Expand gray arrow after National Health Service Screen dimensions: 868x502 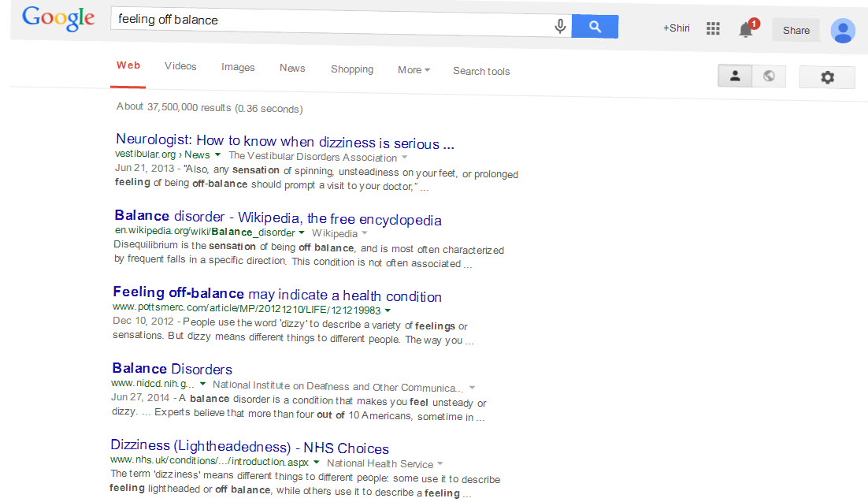(x=440, y=463)
